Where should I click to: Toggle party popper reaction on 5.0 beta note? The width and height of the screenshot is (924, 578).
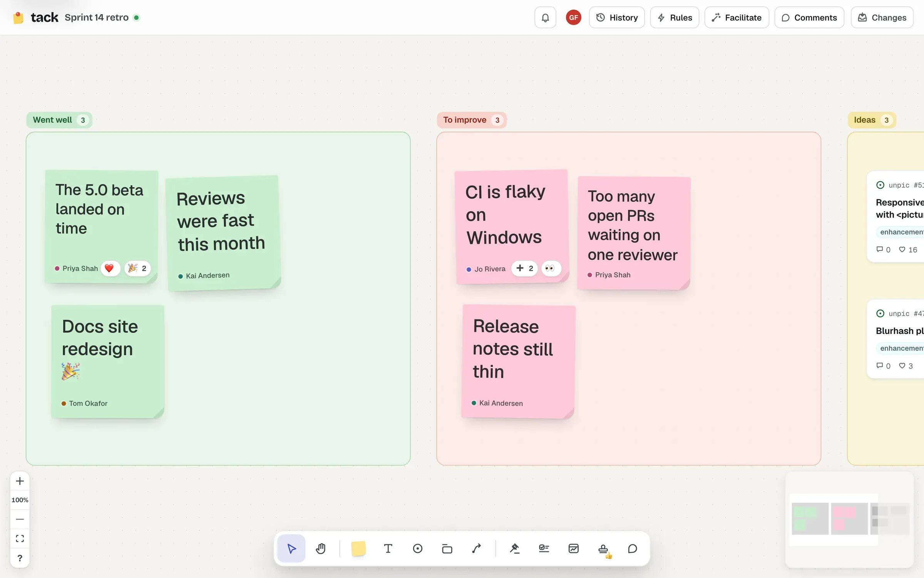[137, 268]
